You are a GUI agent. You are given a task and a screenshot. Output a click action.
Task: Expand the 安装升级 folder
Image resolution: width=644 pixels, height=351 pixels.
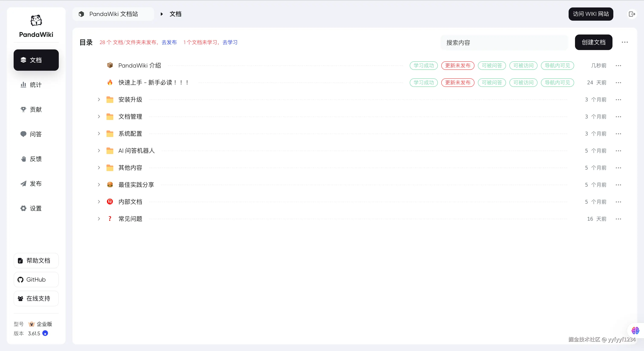click(x=99, y=100)
